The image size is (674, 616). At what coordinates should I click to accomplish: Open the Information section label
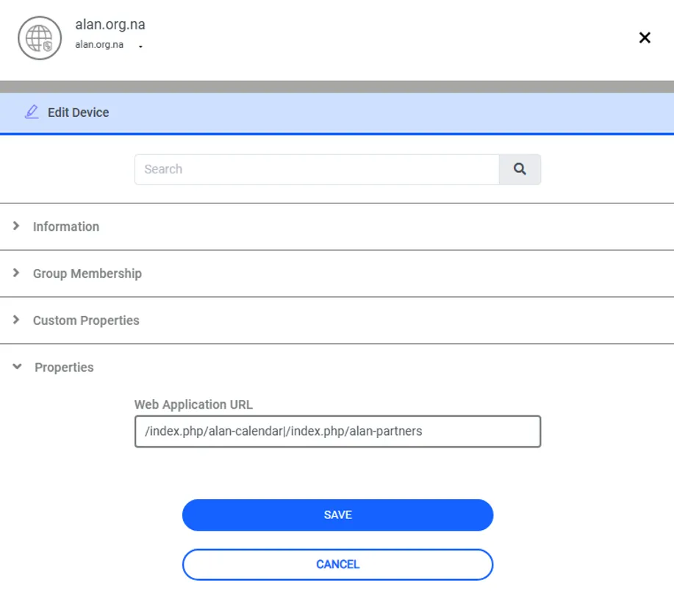pos(66,226)
